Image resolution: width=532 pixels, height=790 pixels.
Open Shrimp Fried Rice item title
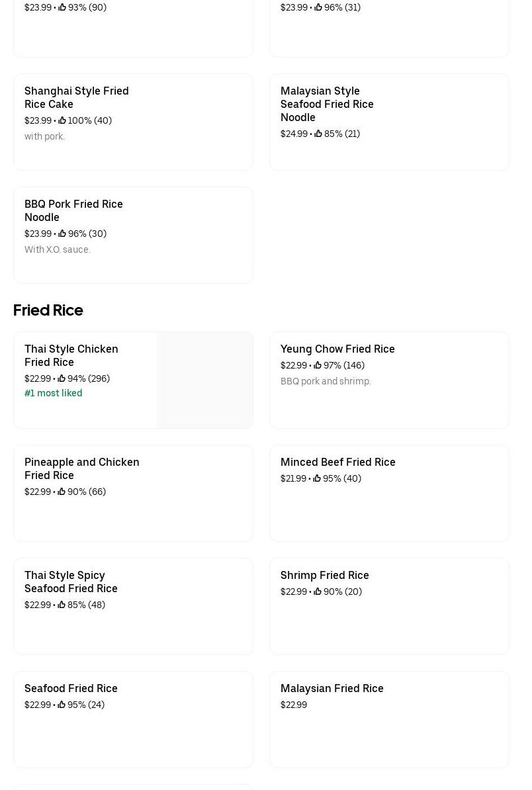[325, 575]
